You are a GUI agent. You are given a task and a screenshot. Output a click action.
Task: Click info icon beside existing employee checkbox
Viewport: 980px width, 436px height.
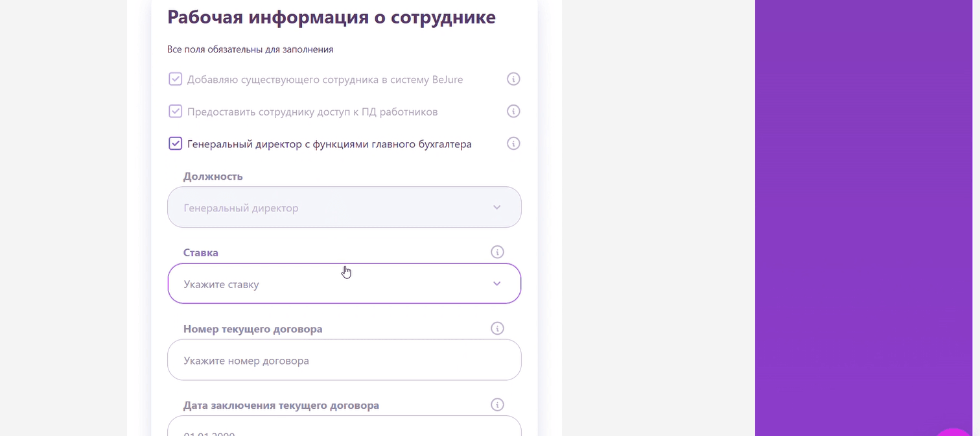tap(513, 79)
